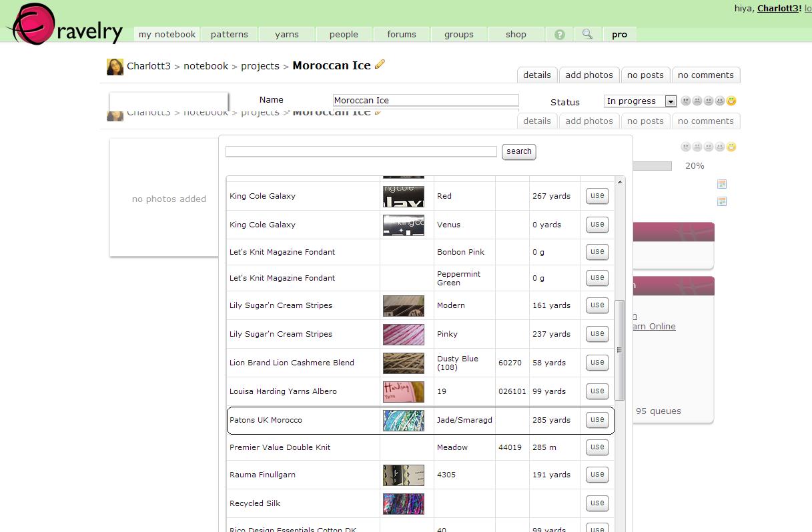Image resolution: width=812 pixels, height=532 pixels.
Task: Click the King Cole Galaxy Red yarn thumbnail
Action: click(404, 197)
